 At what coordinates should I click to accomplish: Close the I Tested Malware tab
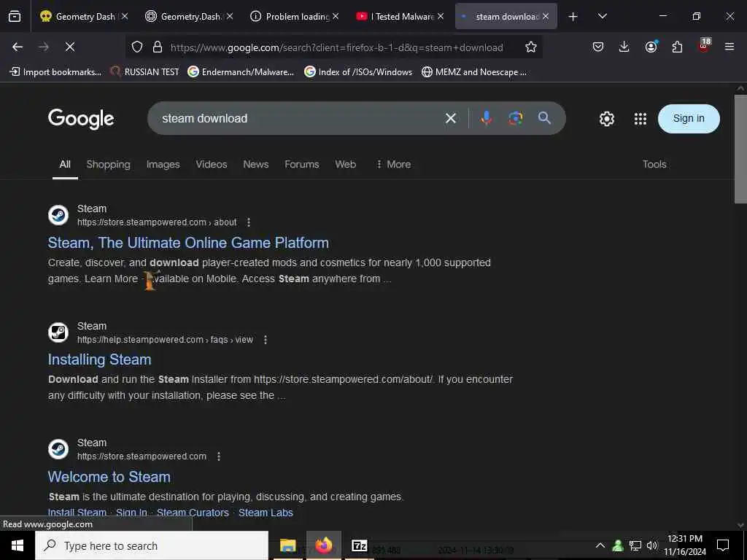click(x=441, y=17)
